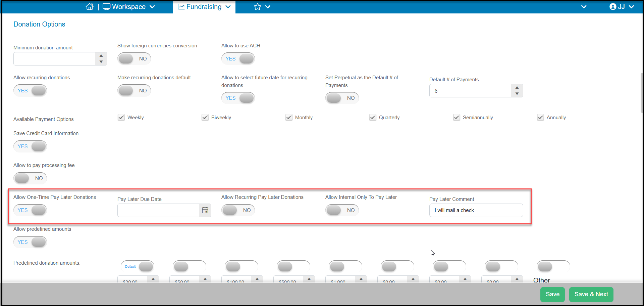This screenshot has width=644, height=306.
Task: Expand the chevron beside the star icon
Action: coord(268,7)
